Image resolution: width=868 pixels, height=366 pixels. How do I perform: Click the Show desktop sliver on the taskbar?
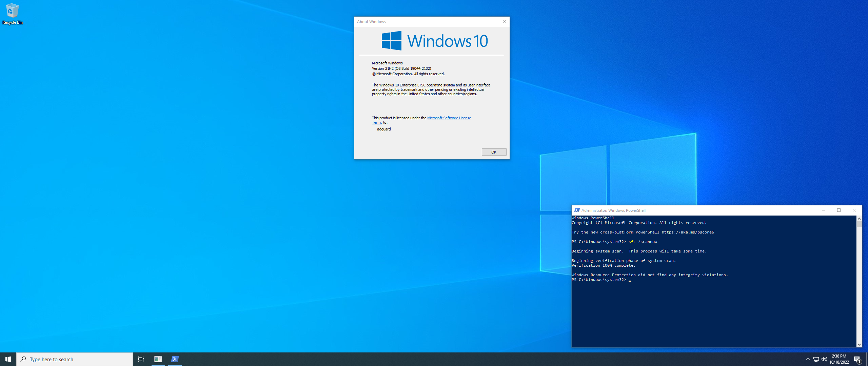point(867,359)
